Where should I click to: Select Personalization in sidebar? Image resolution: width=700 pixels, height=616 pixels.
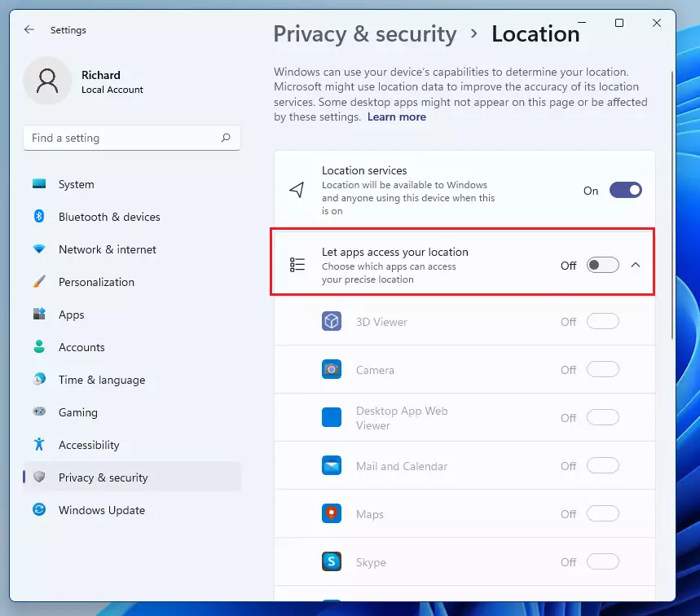coord(132,282)
